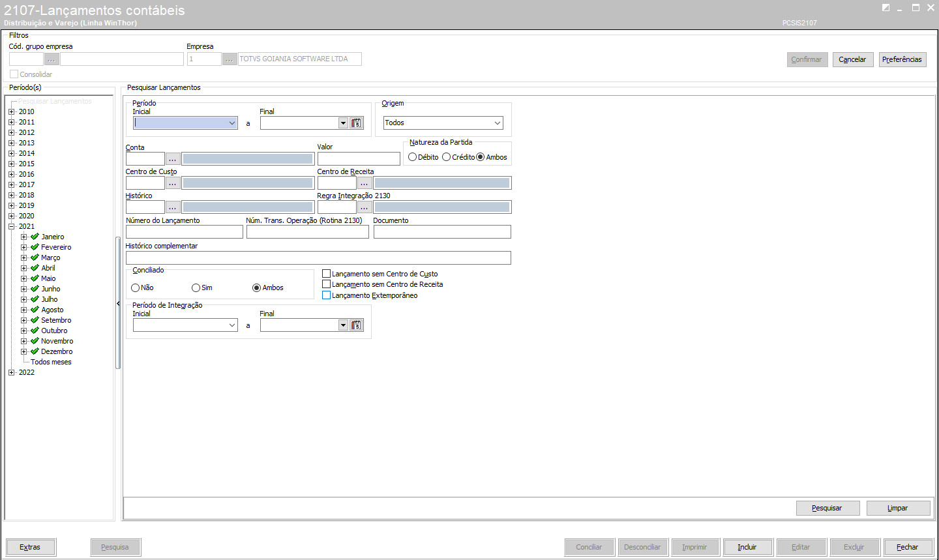Collapse the 2021 year tree node

click(x=12, y=227)
